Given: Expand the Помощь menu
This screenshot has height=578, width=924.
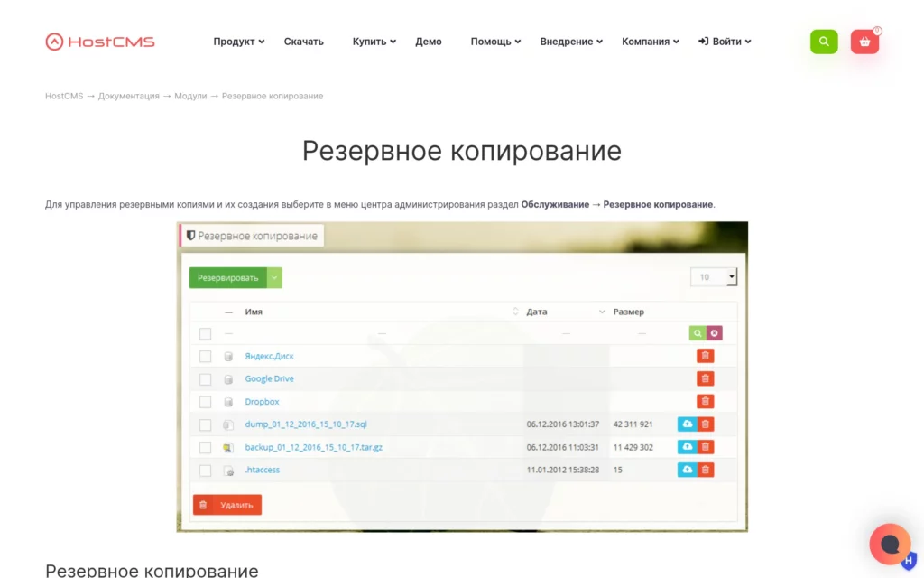Looking at the screenshot, I should click(495, 42).
